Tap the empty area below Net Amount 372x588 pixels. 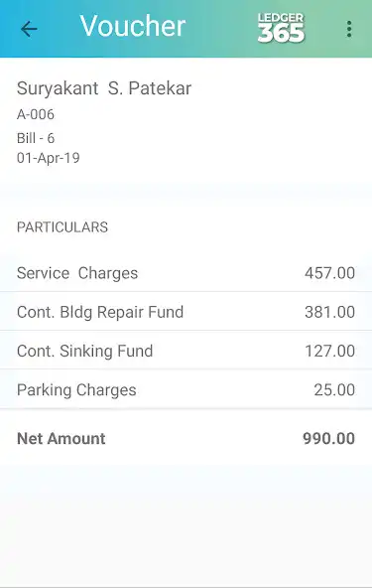tap(186, 525)
